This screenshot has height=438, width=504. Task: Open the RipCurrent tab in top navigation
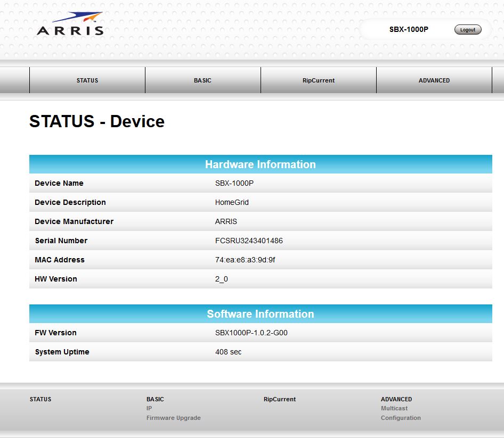click(319, 80)
